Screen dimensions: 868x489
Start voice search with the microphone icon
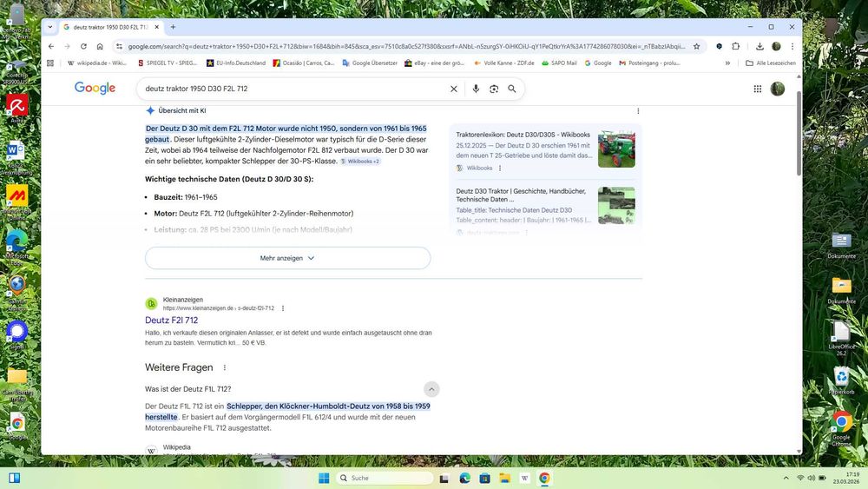click(476, 89)
